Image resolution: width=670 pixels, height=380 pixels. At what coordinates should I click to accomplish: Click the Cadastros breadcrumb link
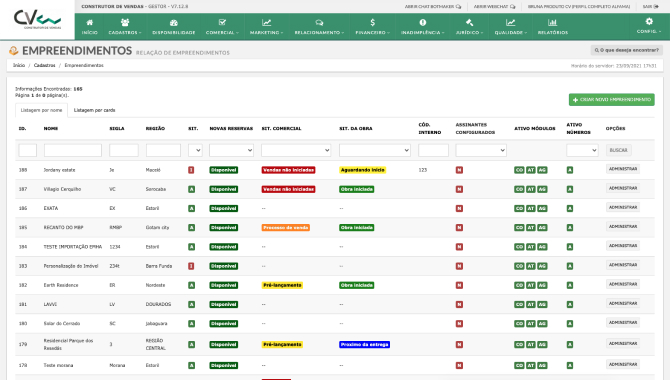[x=44, y=65]
